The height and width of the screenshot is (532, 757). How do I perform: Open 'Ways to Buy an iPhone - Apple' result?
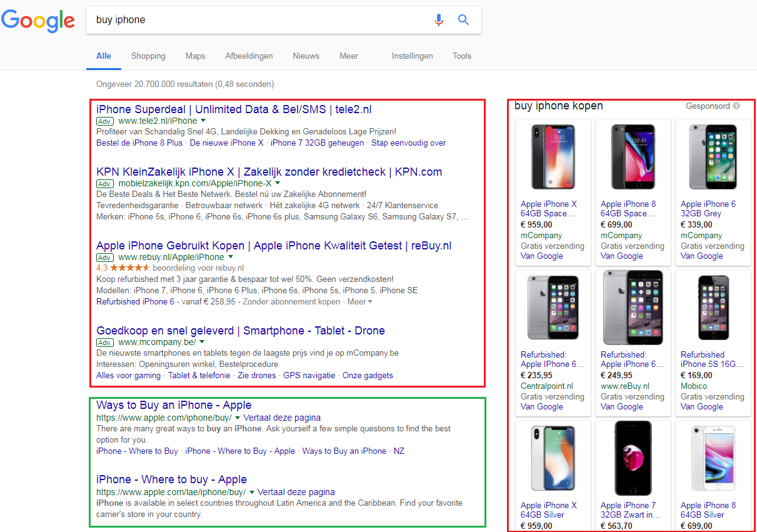pos(174,405)
